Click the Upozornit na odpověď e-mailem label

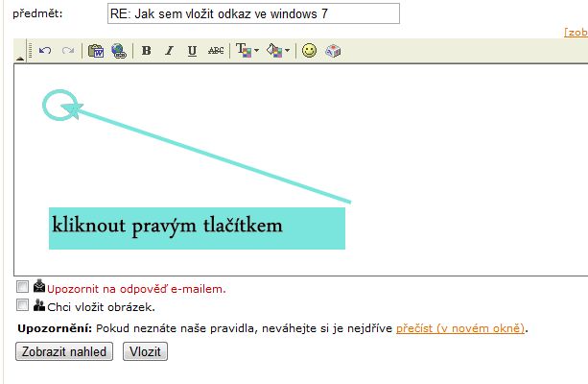pyautogui.click(x=136, y=289)
